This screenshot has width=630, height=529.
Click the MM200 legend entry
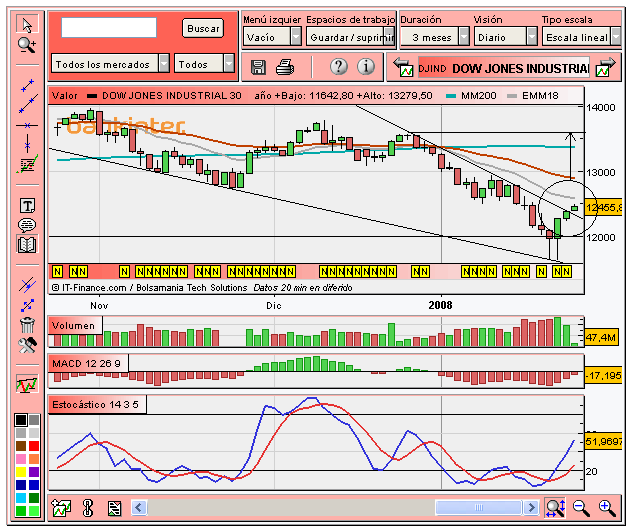(471, 96)
